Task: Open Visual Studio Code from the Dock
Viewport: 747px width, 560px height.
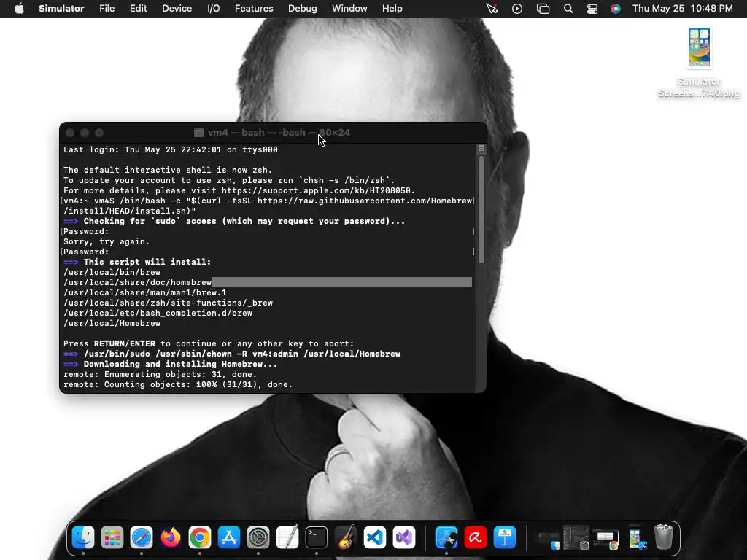Action: coord(375,537)
